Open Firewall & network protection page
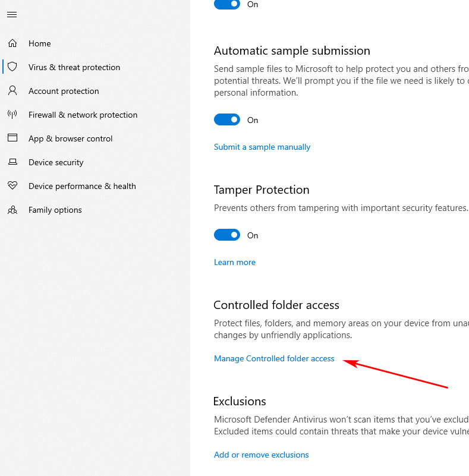This screenshot has width=469, height=476. [x=83, y=115]
